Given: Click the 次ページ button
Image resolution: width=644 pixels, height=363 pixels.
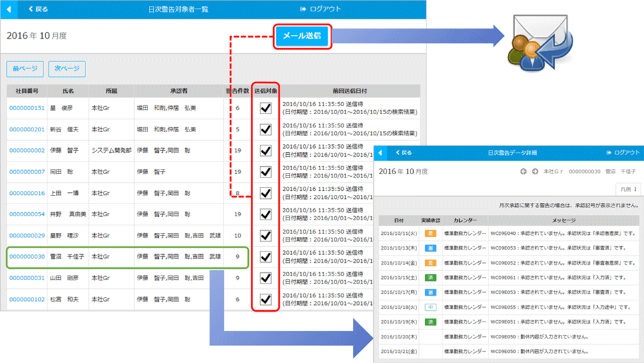Looking at the screenshot, I should tap(67, 69).
